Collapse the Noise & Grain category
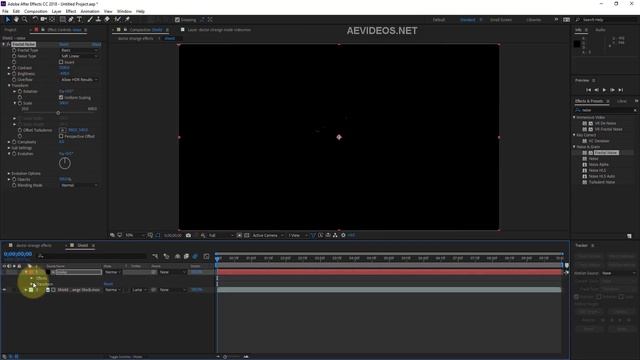Viewport: 640px width, 360px height. 574,147
